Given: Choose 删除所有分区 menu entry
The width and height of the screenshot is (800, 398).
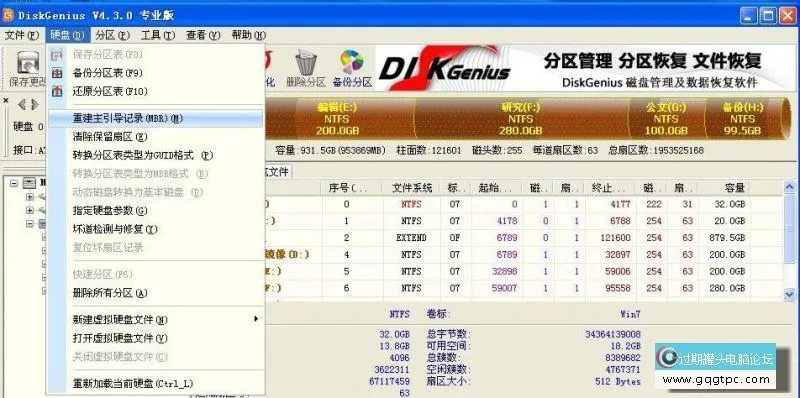Looking at the screenshot, I should [x=156, y=293].
